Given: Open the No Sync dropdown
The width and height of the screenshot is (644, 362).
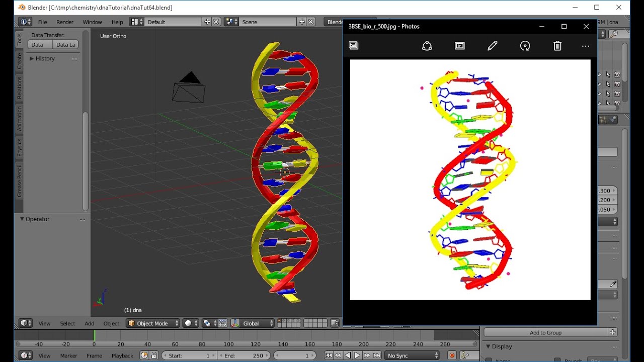Looking at the screenshot, I should click(x=413, y=355).
